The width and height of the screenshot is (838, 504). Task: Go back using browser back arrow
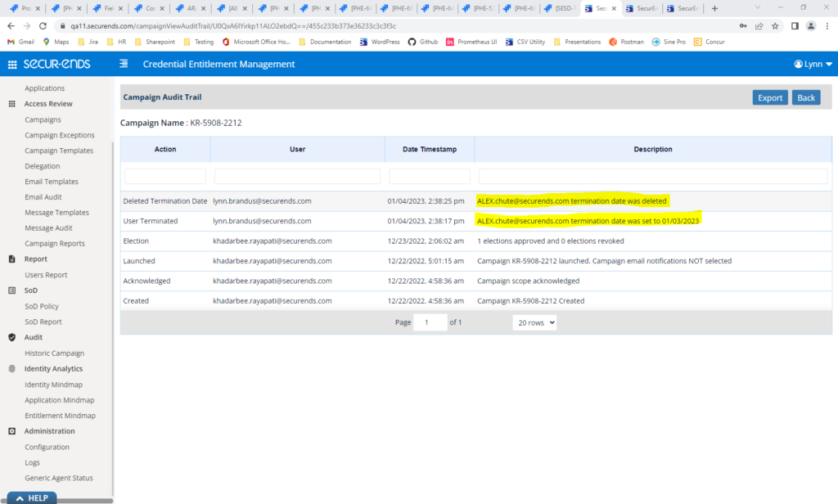(x=11, y=25)
